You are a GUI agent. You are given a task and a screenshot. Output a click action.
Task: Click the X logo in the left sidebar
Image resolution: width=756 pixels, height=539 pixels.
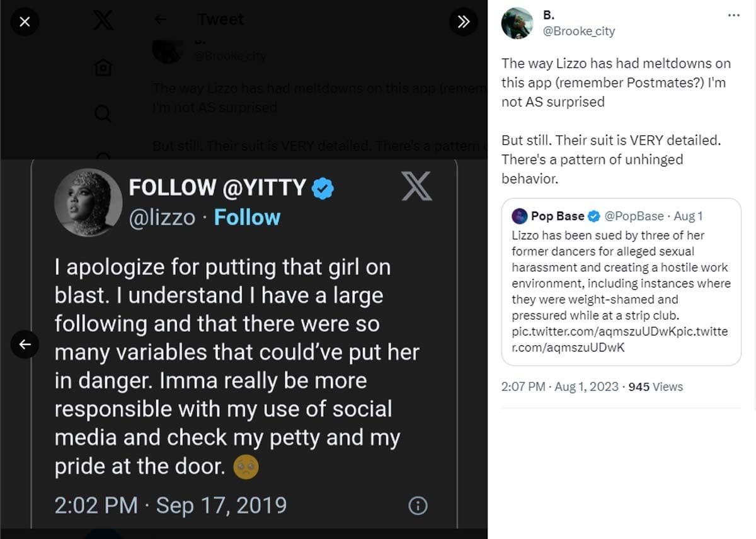click(x=102, y=19)
